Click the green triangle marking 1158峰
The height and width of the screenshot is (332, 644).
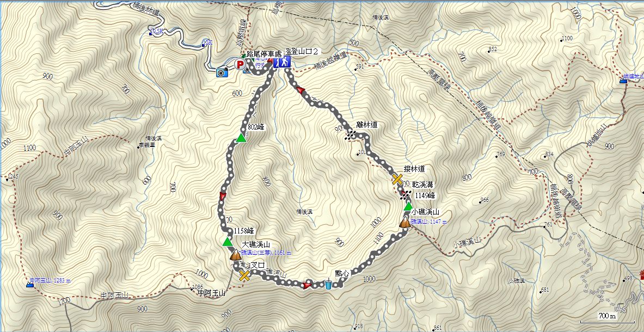point(227,241)
